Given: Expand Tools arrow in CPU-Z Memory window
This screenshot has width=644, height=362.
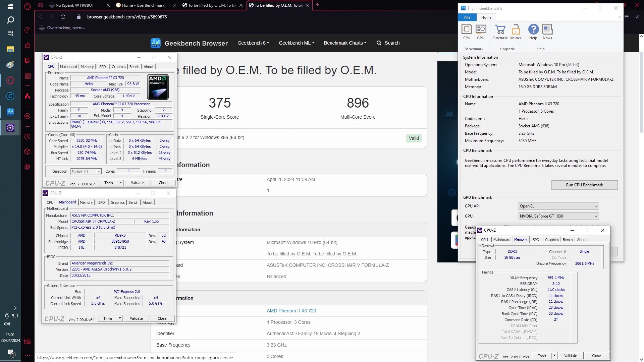Looking at the screenshot, I should click(554, 356).
